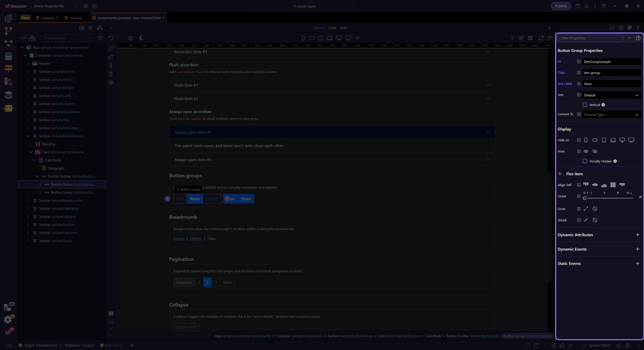
Task: Click the Filter Properties input field
Action: click(590, 38)
